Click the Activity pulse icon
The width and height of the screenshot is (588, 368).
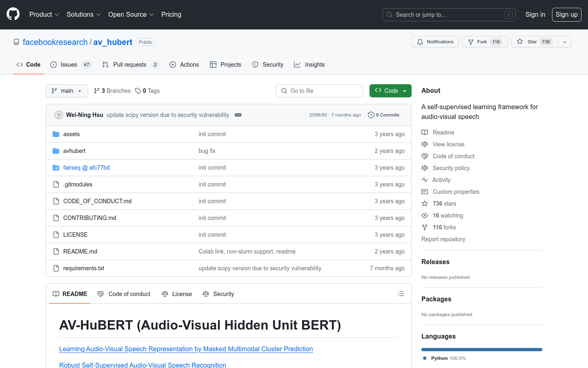point(425,180)
